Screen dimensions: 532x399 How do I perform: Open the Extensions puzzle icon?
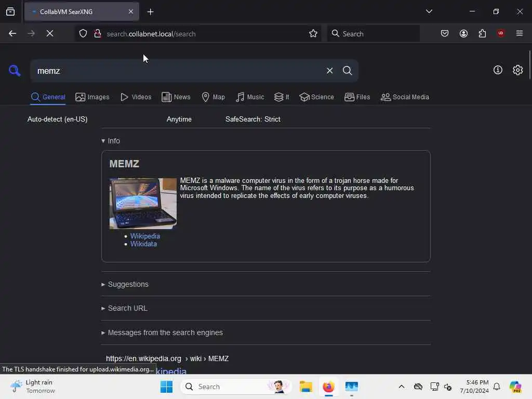[x=482, y=34]
